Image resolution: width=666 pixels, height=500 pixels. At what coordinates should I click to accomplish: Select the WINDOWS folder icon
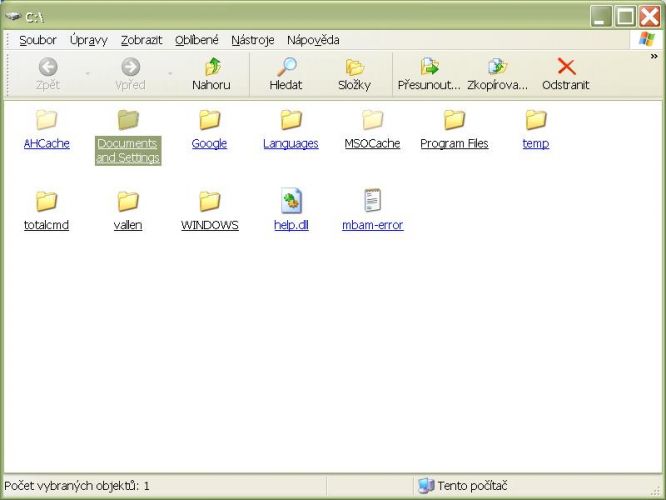click(x=209, y=201)
